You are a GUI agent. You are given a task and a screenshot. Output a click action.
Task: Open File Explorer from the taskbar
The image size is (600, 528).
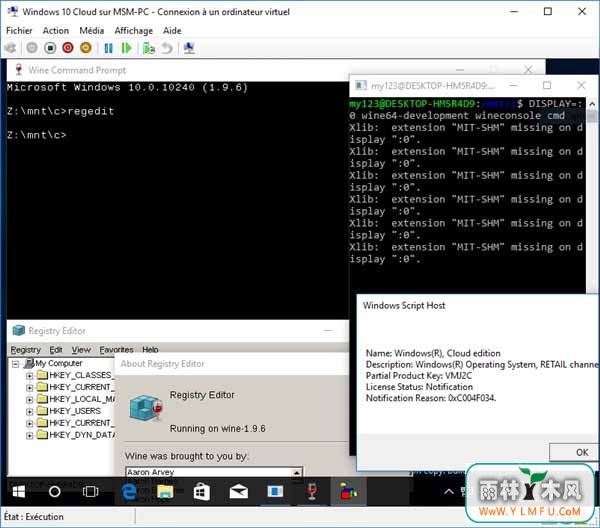coord(165,492)
